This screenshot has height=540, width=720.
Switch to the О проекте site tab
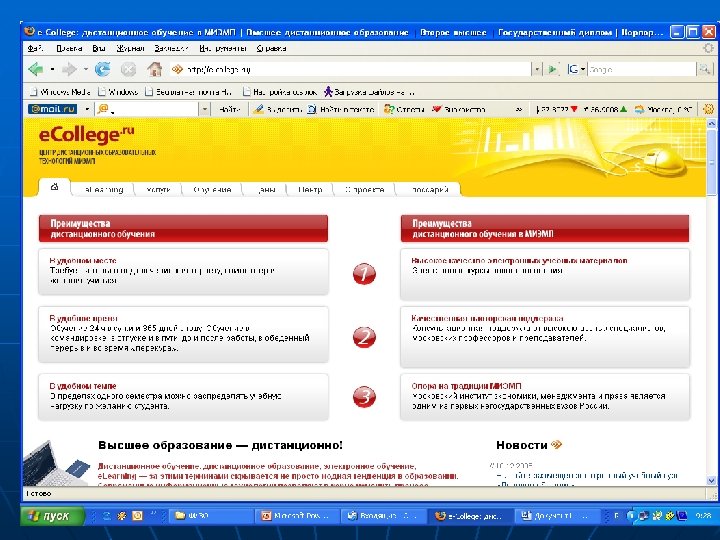(x=364, y=189)
